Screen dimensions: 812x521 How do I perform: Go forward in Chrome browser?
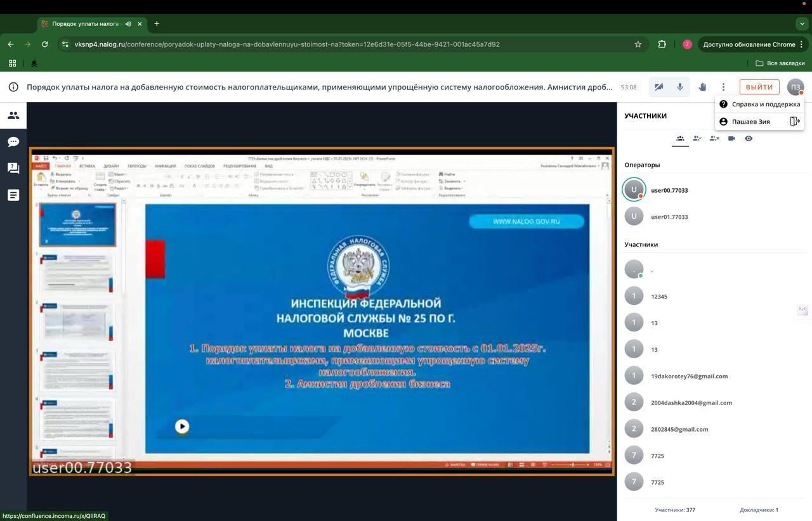click(27, 44)
